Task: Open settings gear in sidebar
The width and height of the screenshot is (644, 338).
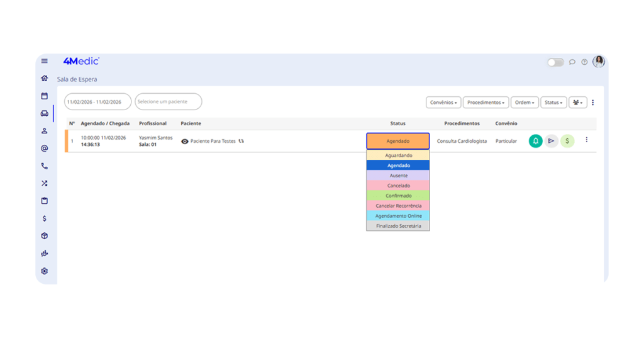Action: 45,271
